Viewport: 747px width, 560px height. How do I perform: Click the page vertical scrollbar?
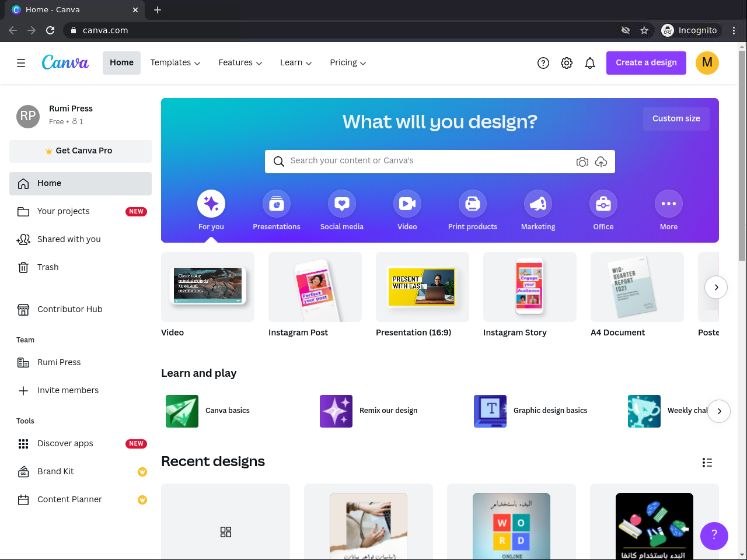pyautogui.click(x=742, y=156)
